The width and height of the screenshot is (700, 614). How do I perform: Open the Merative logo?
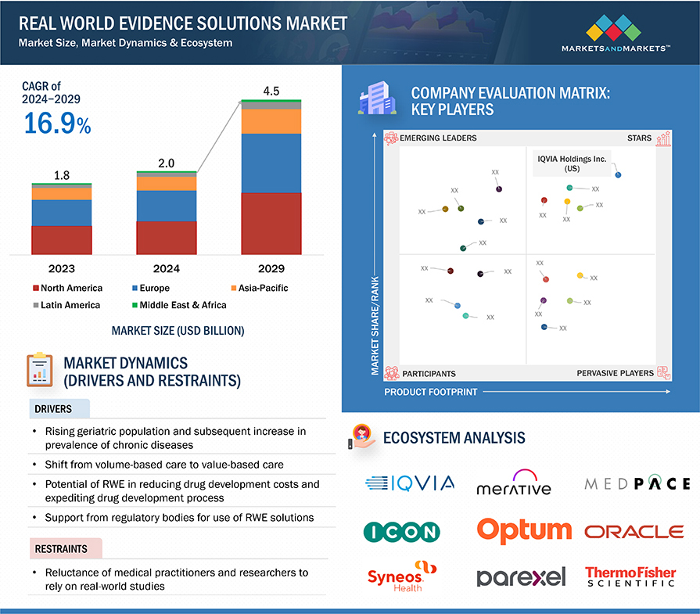[x=514, y=483]
